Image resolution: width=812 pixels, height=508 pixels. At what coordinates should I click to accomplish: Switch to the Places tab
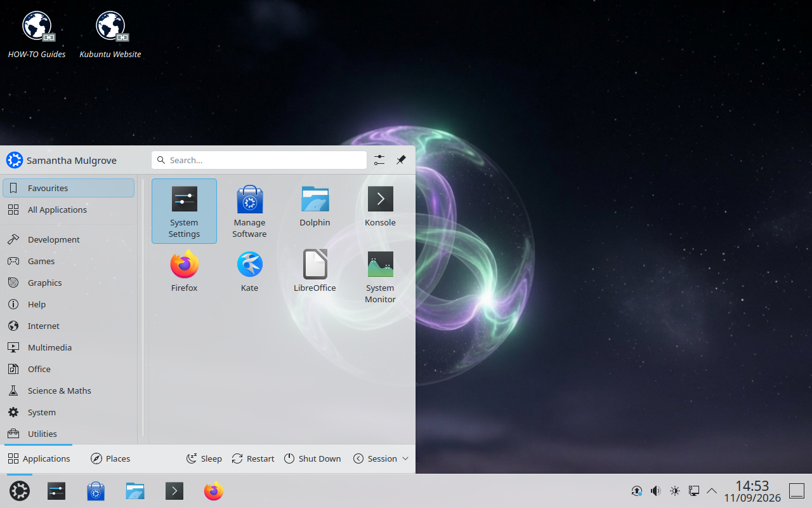click(x=110, y=458)
